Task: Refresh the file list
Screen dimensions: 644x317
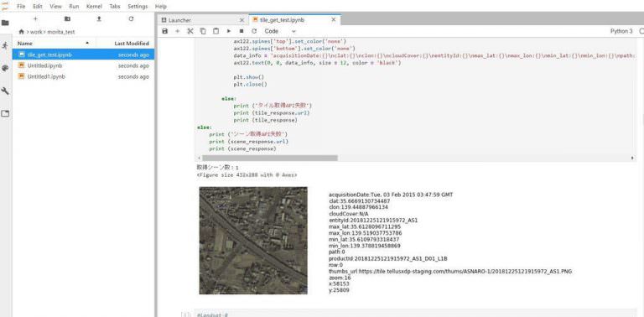Action: (131, 19)
